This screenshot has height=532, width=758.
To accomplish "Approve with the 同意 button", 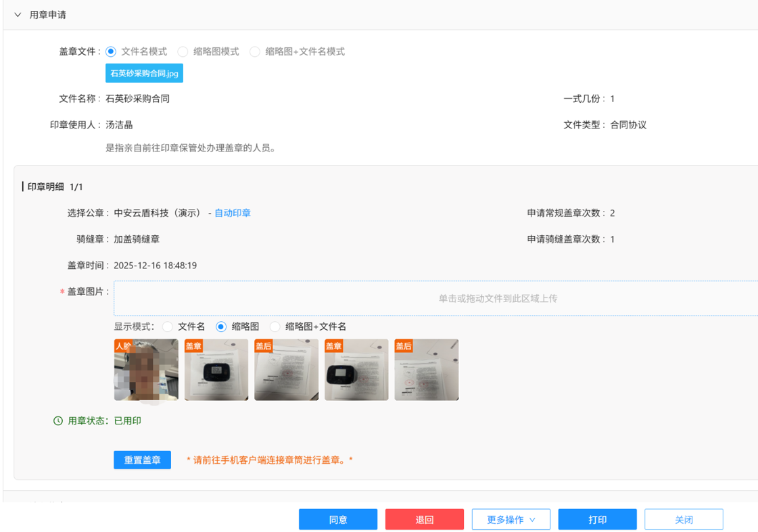I will 338,519.
